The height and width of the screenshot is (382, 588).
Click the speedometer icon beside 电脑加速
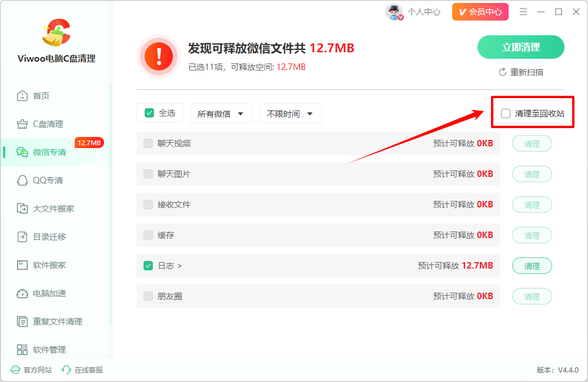point(22,293)
